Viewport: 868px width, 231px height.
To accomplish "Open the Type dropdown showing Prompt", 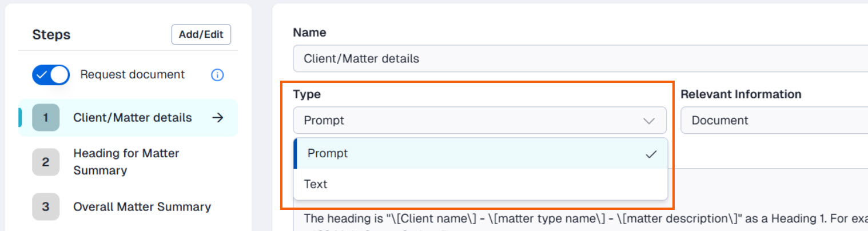I will click(479, 121).
